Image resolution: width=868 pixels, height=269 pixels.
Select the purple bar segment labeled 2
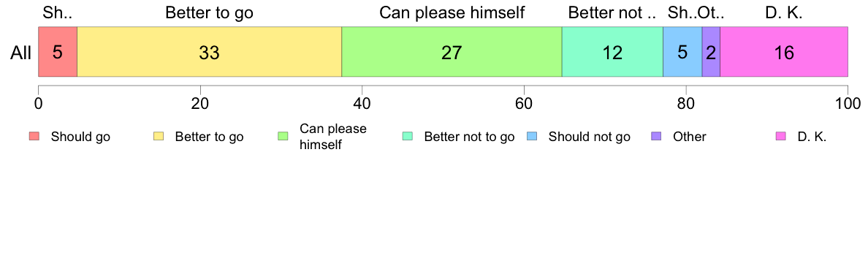pos(711,51)
